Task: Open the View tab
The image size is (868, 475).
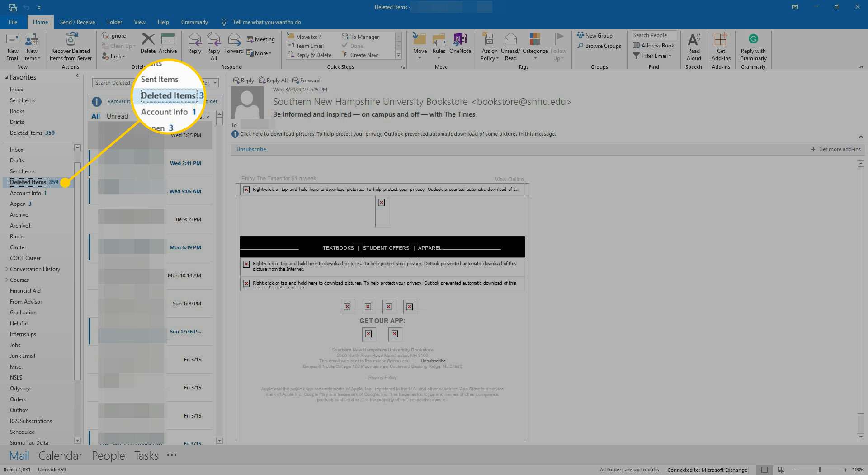Action: point(140,22)
